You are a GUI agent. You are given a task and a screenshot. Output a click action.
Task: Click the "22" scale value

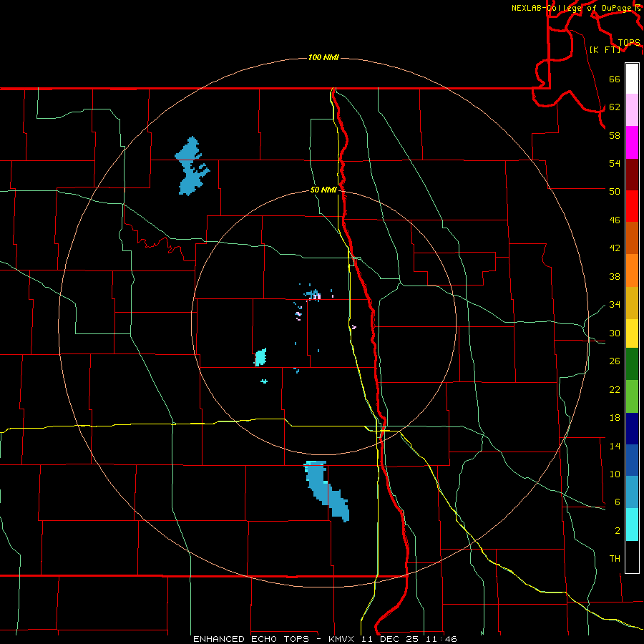click(615, 389)
